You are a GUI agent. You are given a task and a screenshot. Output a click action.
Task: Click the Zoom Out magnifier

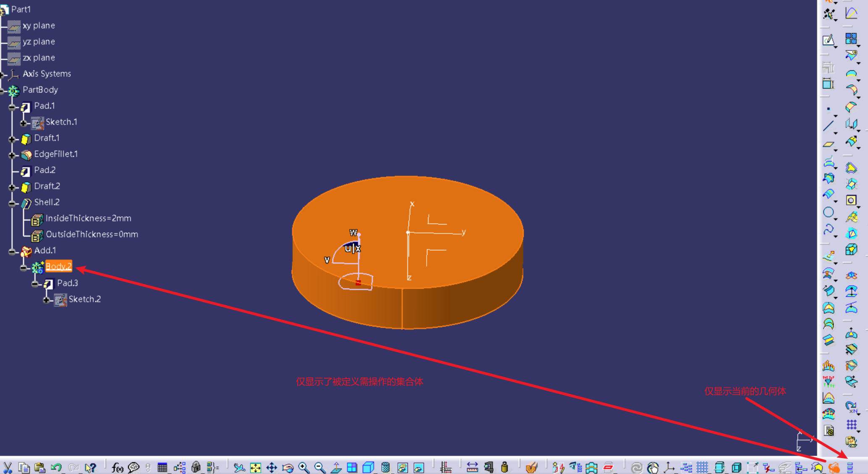click(320, 467)
